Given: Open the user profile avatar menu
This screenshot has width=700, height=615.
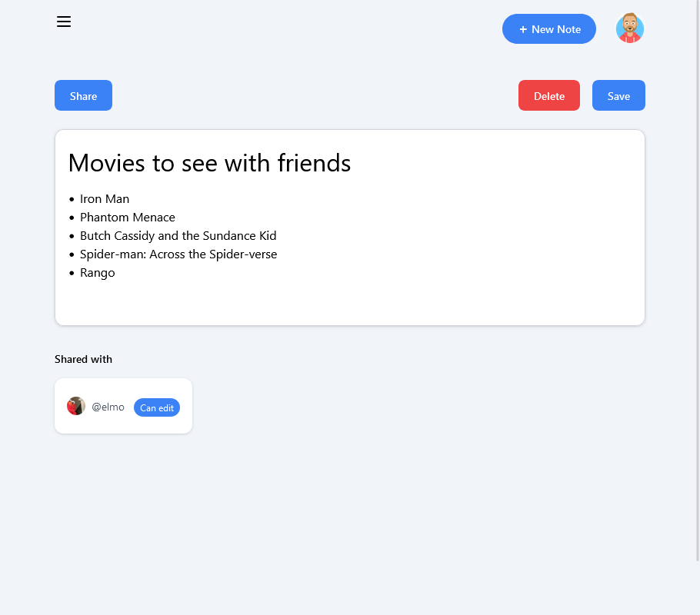Looking at the screenshot, I should click(629, 28).
